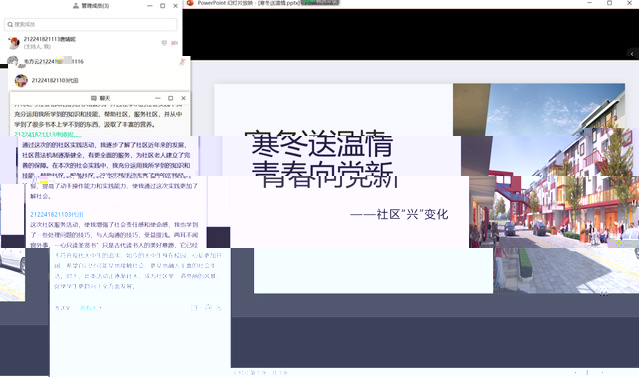
Task: Unmute the second participant's crossed-out microphone
Action: coord(182,62)
